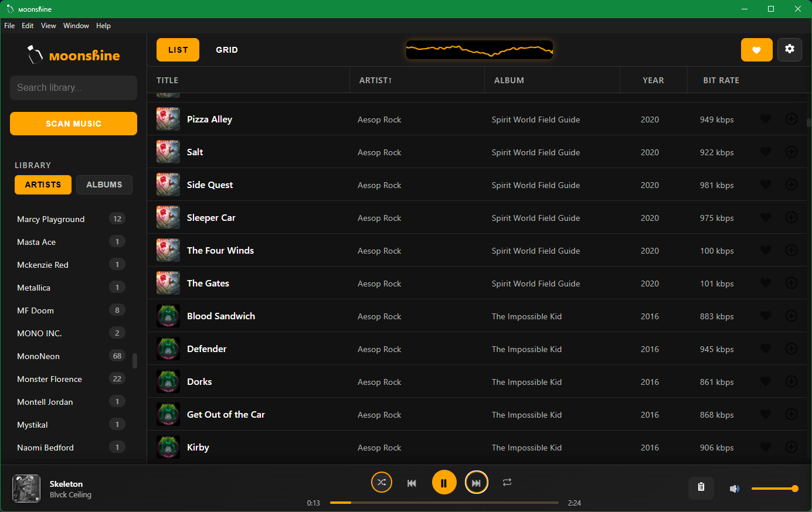The image size is (812, 512).
Task: Add Defender to queue plus icon
Action: (791, 349)
